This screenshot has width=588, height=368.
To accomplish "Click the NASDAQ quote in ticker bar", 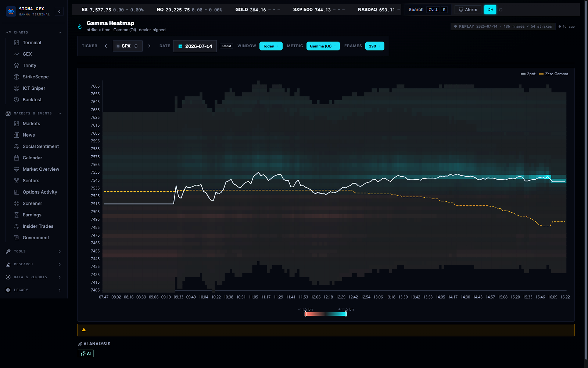I will [x=379, y=10].
